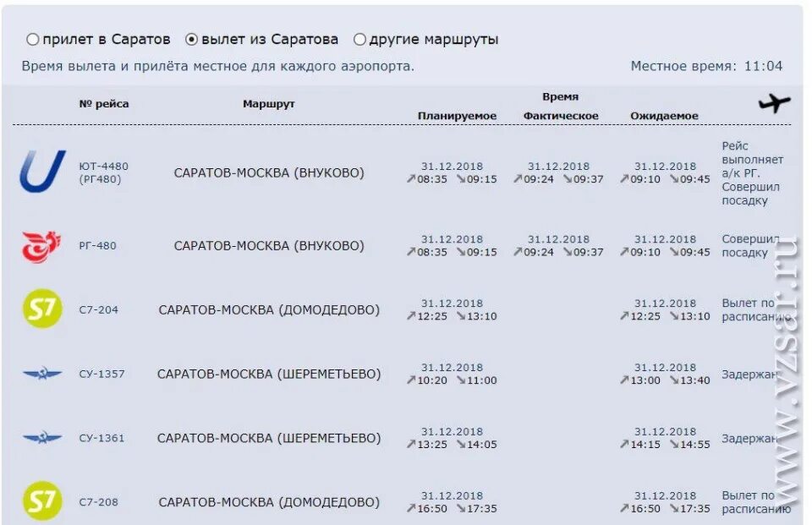
Task: Open flight number С7-204
Action: click(x=99, y=310)
